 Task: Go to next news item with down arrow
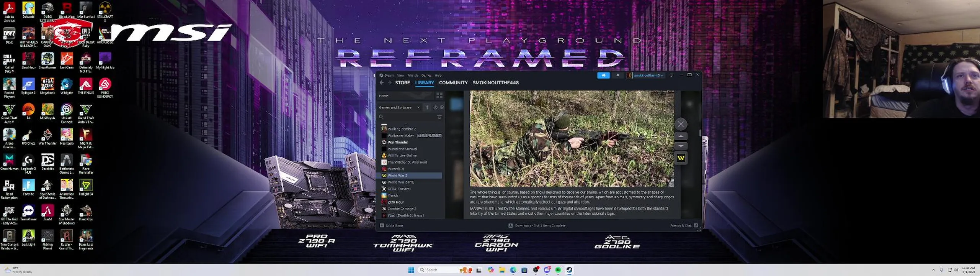click(x=681, y=146)
